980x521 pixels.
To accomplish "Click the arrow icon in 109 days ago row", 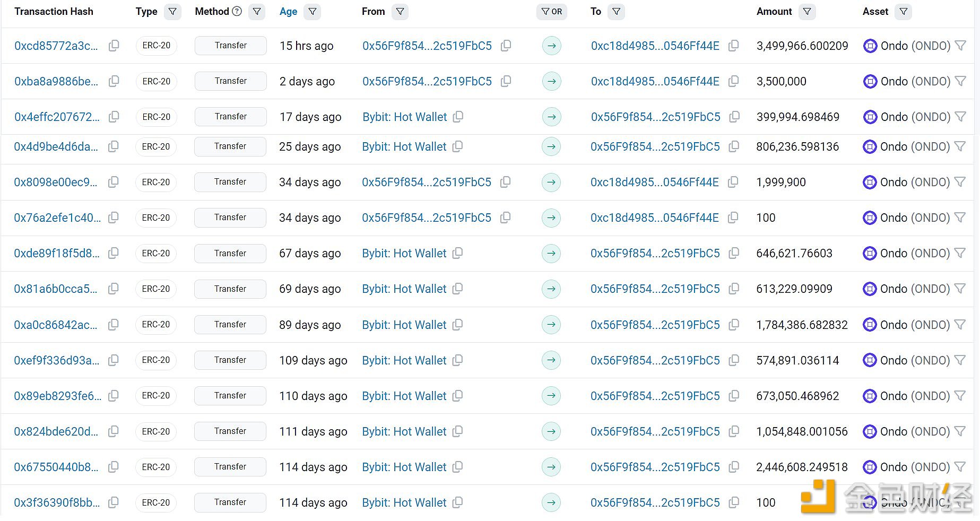I will (551, 360).
